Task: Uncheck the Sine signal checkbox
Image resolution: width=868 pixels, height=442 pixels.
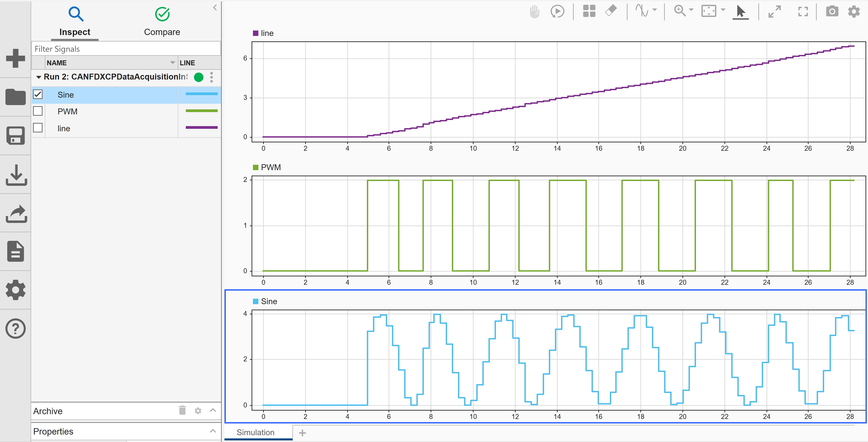Action: [x=38, y=95]
